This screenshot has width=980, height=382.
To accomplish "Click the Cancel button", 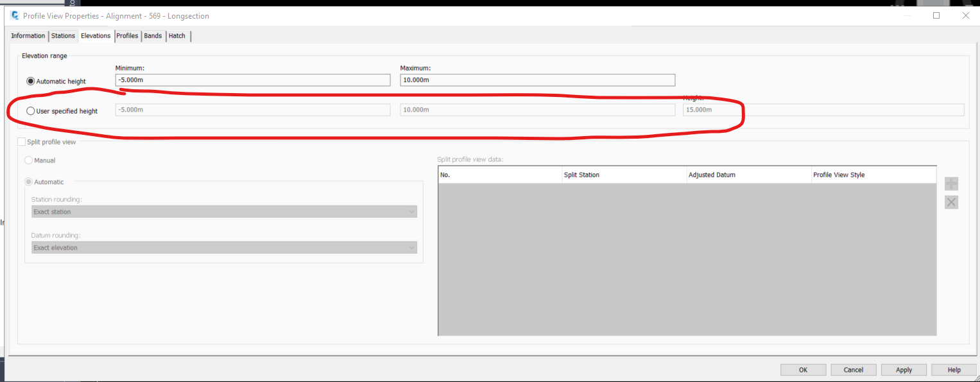I will (854, 370).
